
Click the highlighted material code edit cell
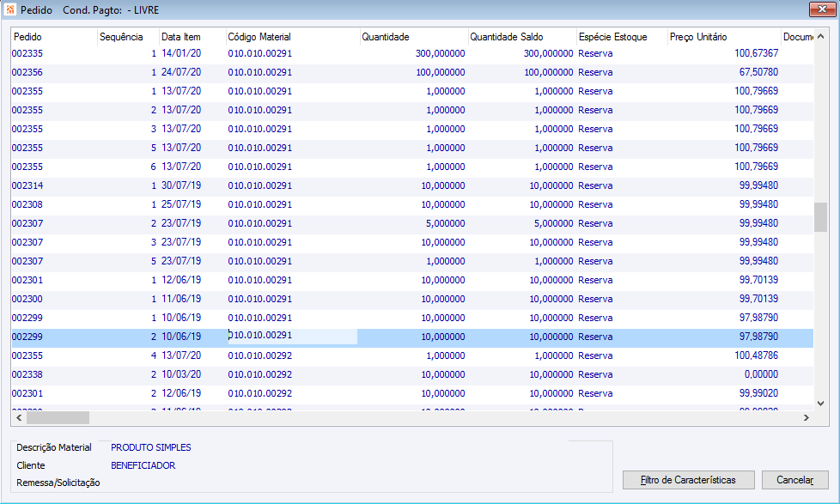(292, 336)
